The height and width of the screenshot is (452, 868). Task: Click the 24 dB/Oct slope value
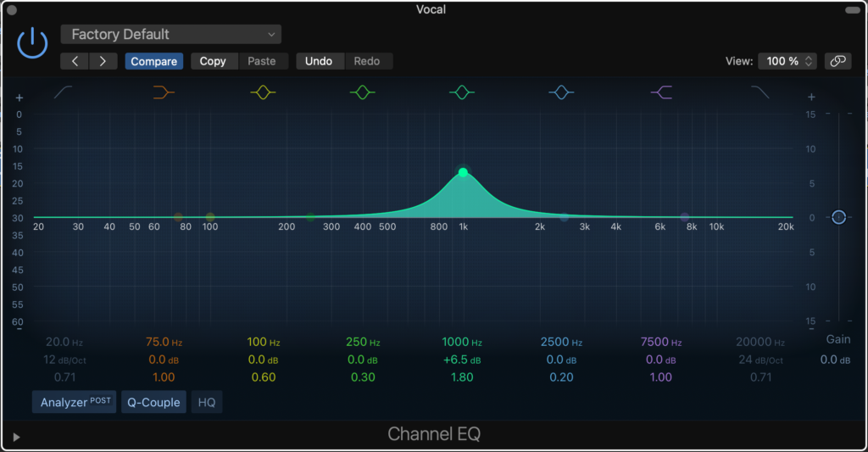tap(760, 360)
